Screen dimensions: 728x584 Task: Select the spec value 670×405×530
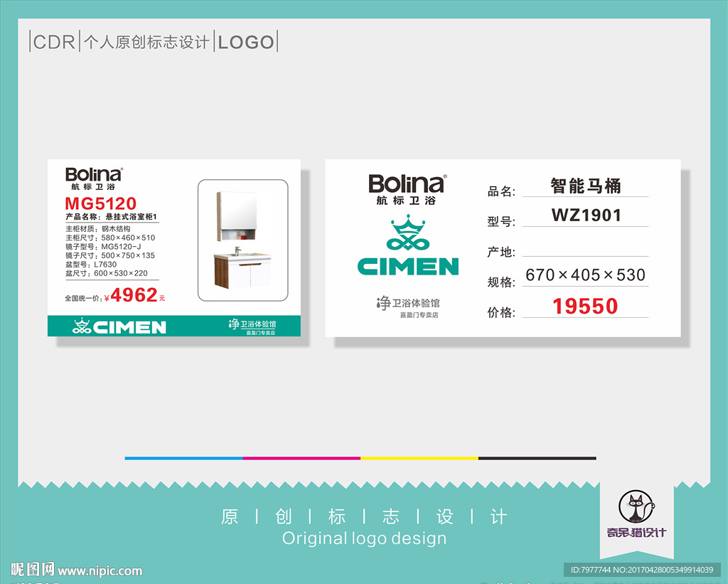586,275
